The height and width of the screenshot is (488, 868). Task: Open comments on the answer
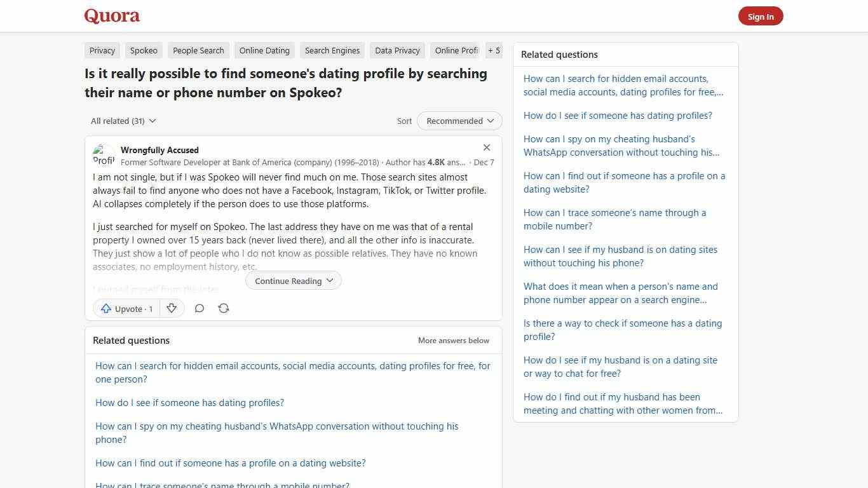[x=199, y=308]
